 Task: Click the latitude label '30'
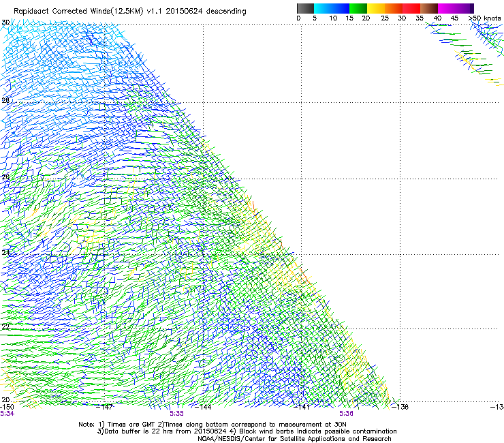(5, 22)
